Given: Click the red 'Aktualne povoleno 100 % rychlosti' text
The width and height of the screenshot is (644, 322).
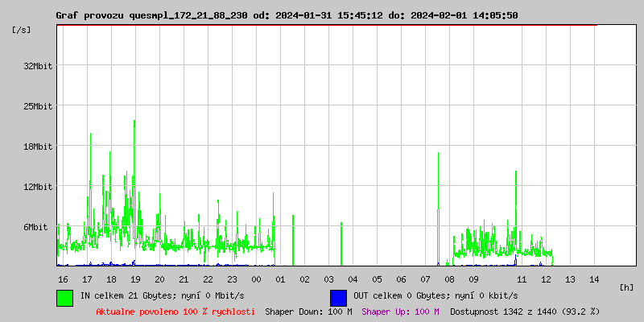Looking at the screenshot, I should pos(175,311).
